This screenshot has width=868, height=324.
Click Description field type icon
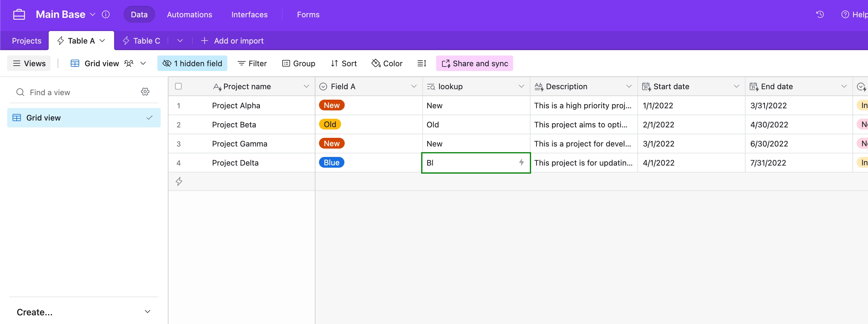click(539, 87)
